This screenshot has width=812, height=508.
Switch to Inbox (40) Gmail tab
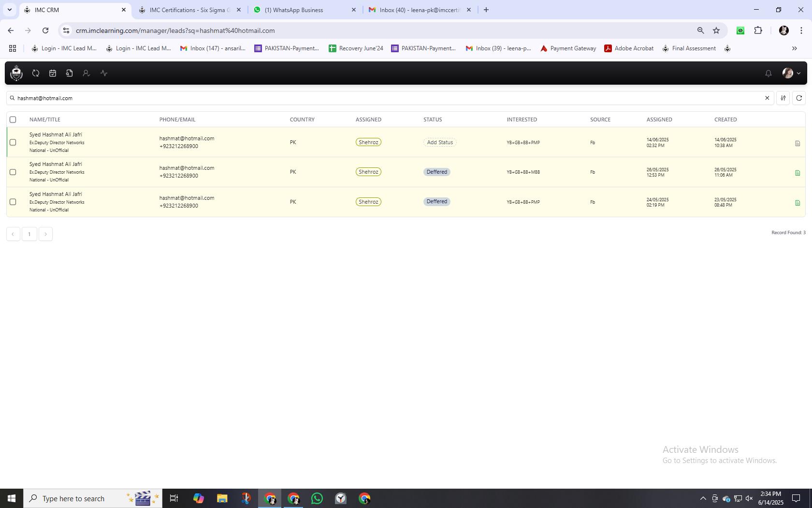point(420,10)
